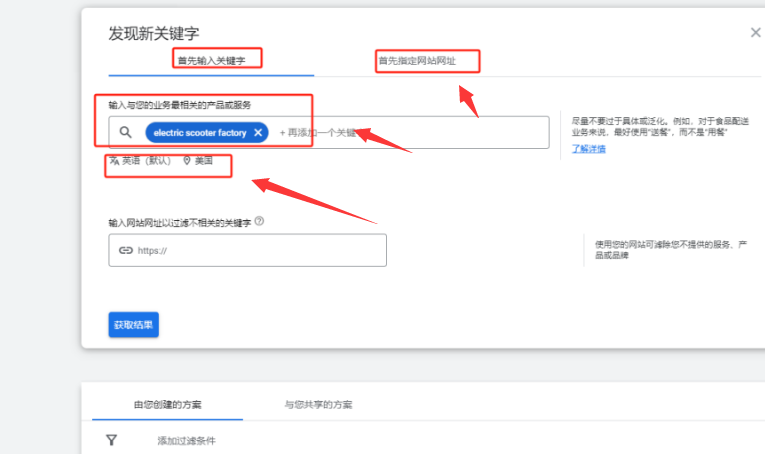Click the location pin icon
The height and width of the screenshot is (454, 765).
click(187, 160)
